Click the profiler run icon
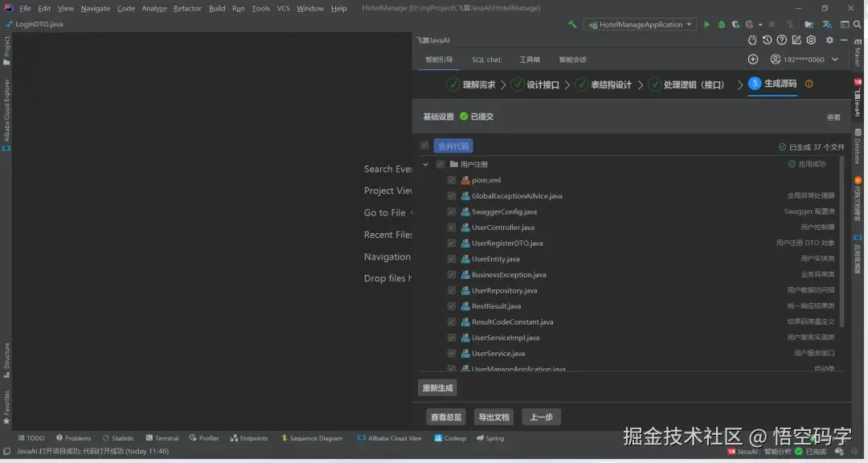868x463 pixels. 750,24
